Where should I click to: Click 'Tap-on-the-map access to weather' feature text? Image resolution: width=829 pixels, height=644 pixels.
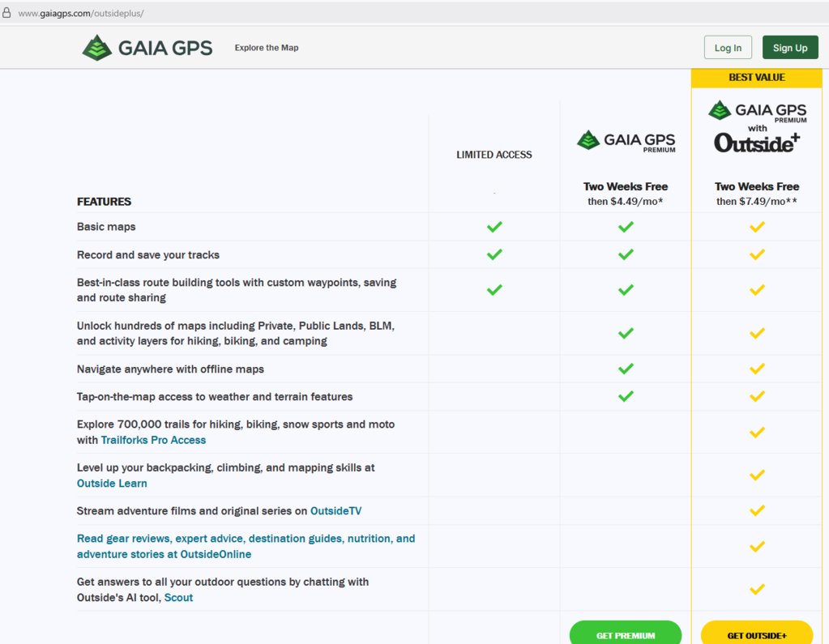click(215, 397)
